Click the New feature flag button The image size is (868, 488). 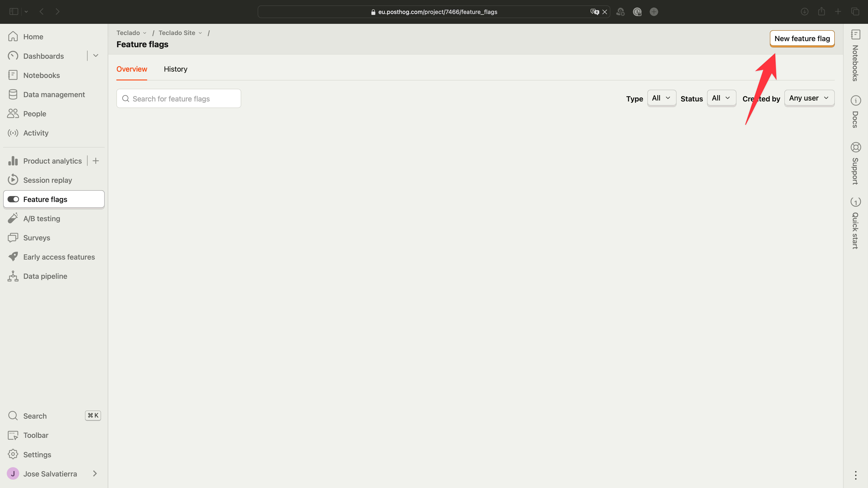tap(802, 38)
